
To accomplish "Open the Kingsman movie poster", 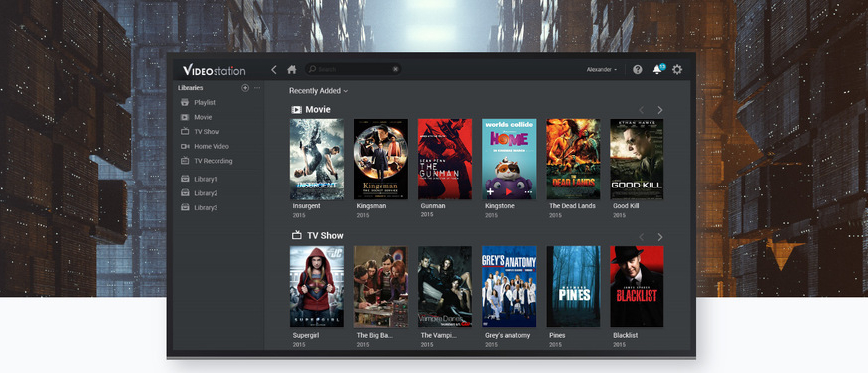I will click(381, 159).
